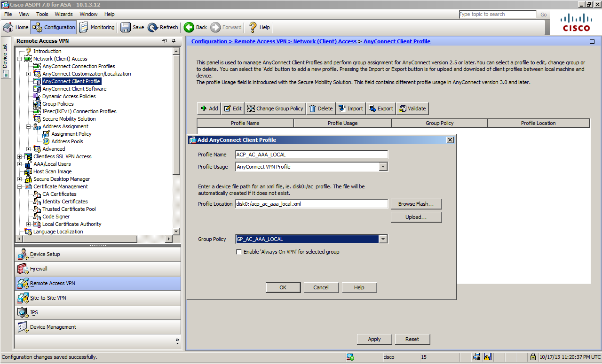Screen dimensions: 602x364
Task: Select Dynamic Access Policies tree item
Action: [x=69, y=96]
